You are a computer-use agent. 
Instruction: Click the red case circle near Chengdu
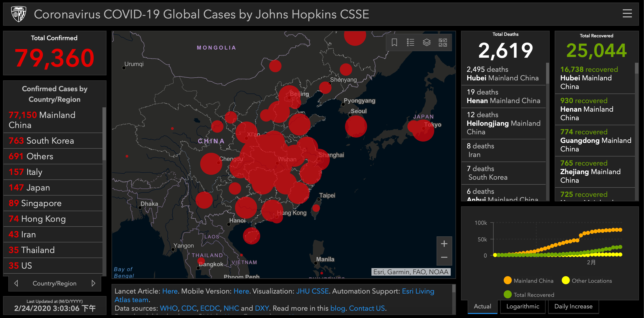pos(211,164)
